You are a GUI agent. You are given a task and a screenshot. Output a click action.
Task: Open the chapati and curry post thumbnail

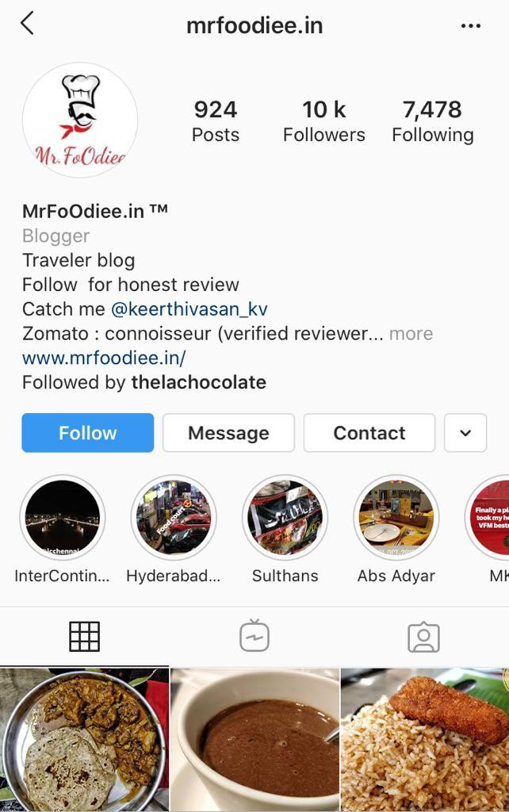pos(84,740)
